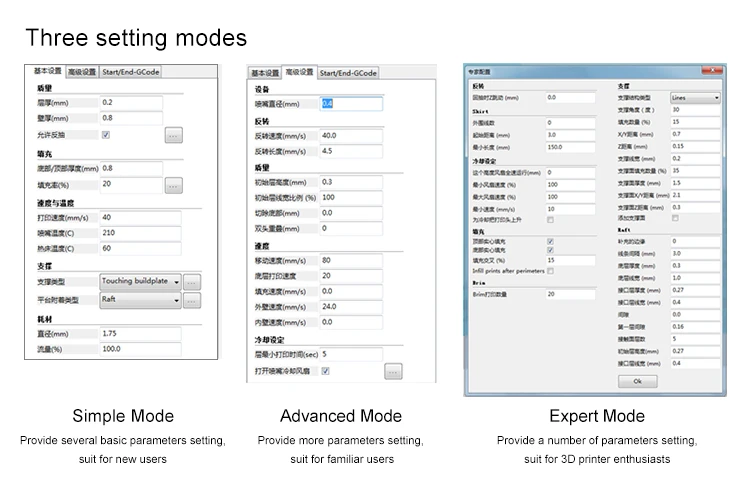Click 流量(%) field showing 100.0
750x488 pixels.
(x=140, y=349)
